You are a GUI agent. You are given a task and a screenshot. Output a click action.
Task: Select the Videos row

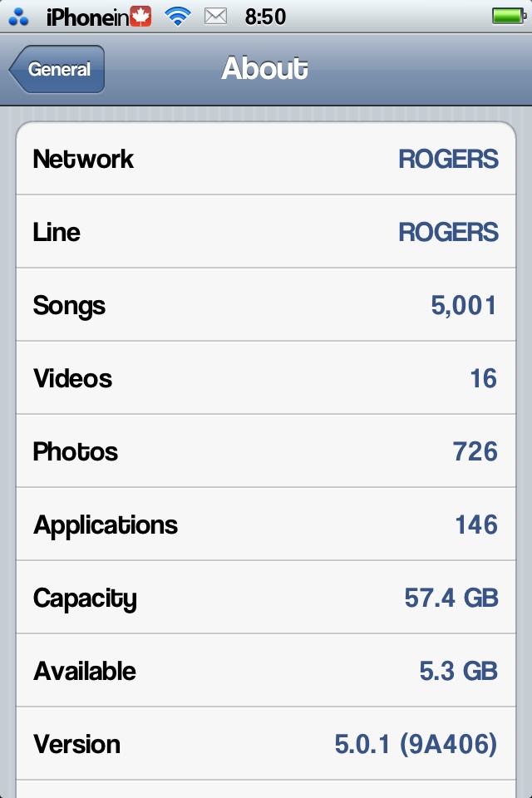click(x=266, y=377)
